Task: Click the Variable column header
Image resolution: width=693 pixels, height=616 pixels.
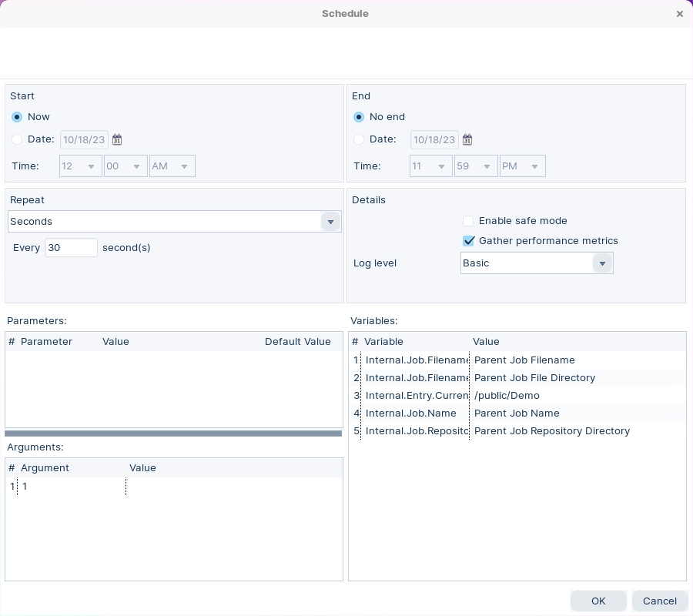Action: tap(383, 342)
